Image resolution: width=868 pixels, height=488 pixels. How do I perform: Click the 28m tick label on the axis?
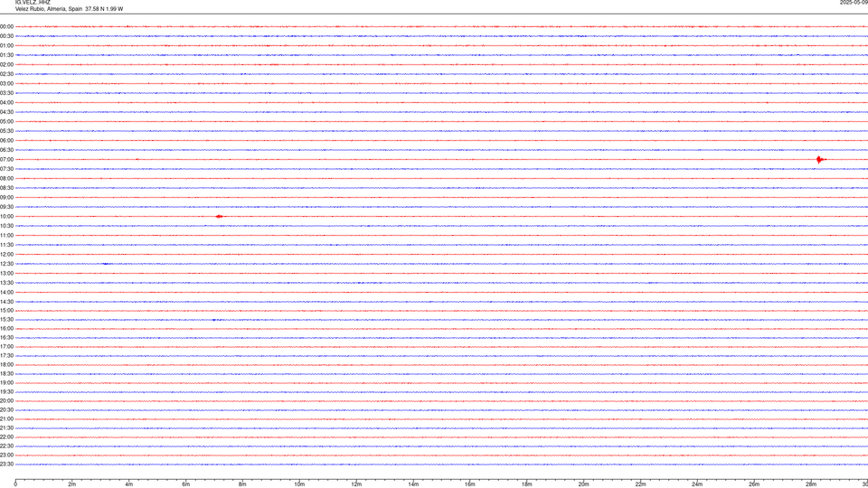pos(811,484)
